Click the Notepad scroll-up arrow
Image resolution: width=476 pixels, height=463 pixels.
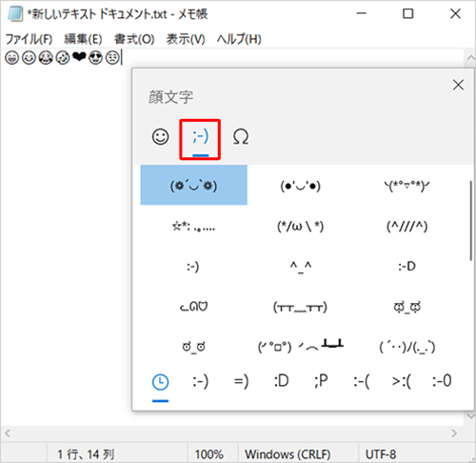(471, 57)
